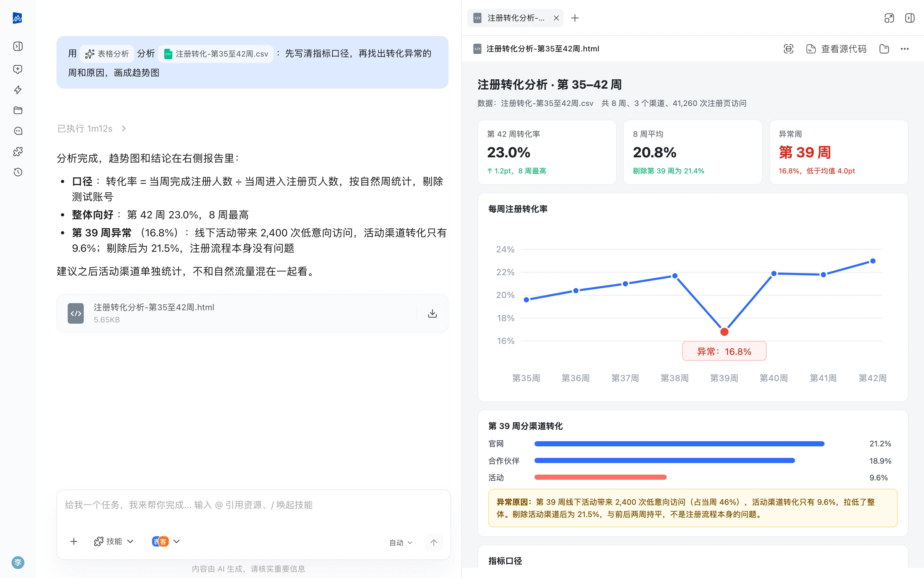This screenshot has height=578, width=924.
Task: Close the 注册转化分析 tab
Action: click(556, 18)
